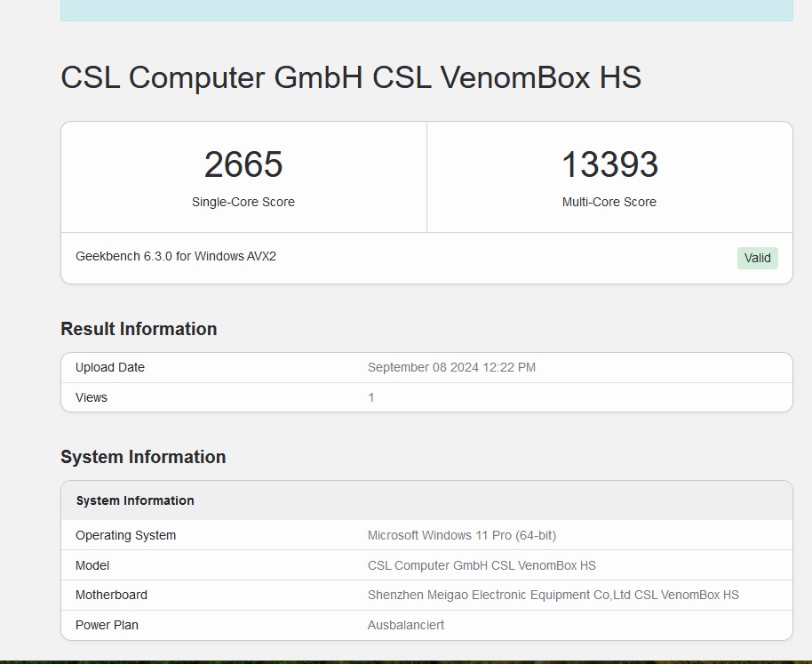Select the Model value CSL Computer GmbH CSL VenomBox HS
The height and width of the screenshot is (664, 812).
click(x=482, y=565)
